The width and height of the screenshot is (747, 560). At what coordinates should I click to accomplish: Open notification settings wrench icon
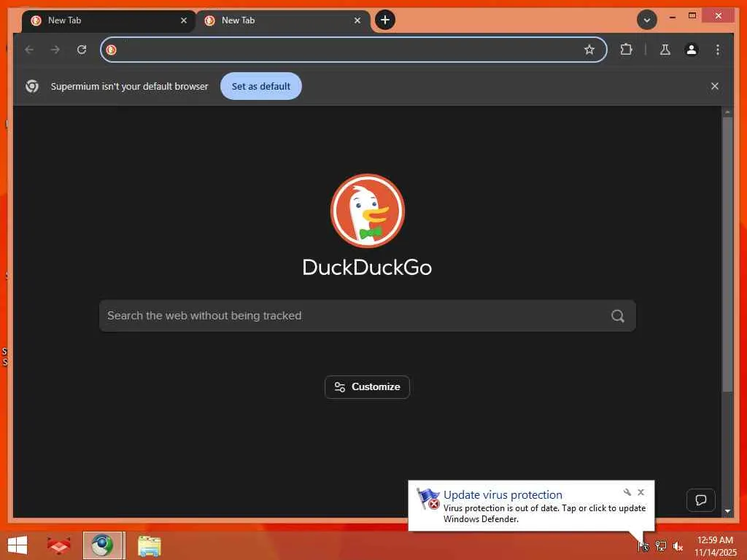tap(627, 492)
